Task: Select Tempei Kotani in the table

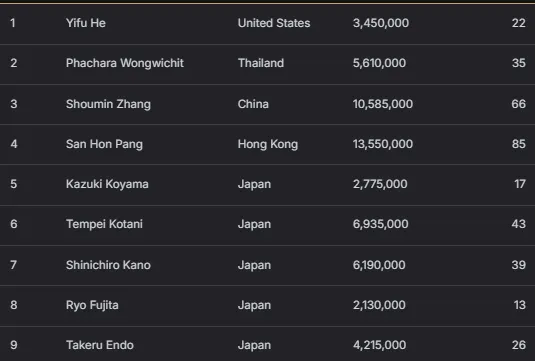Action: (104, 224)
